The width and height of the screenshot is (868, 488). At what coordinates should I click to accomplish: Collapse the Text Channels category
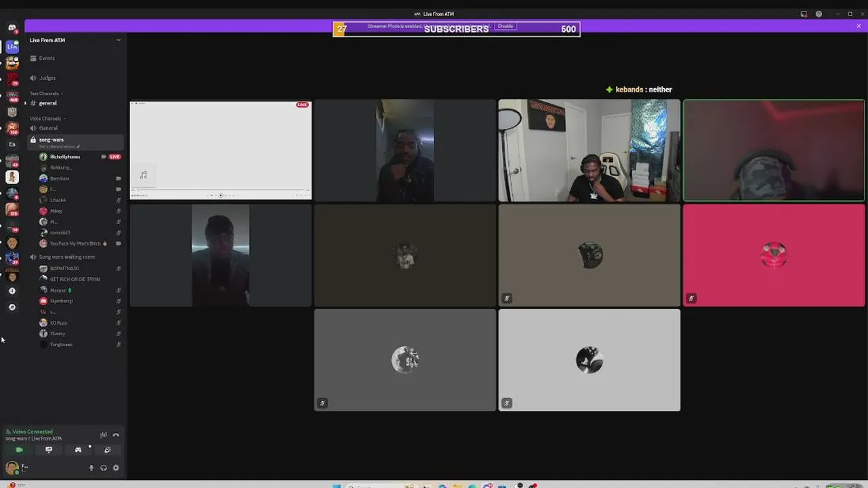tap(46, 94)
